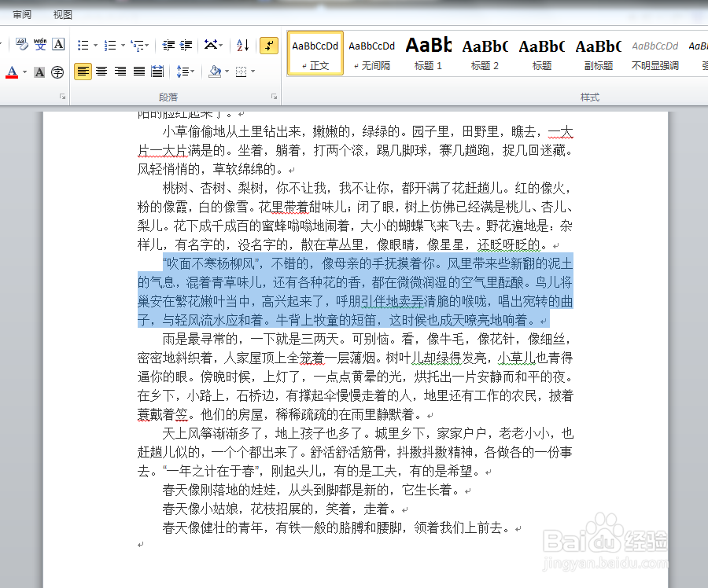Select the paragraph shading bucket icon
The width and height of the screenshot is (708, 588).
[x=216, y=71]
